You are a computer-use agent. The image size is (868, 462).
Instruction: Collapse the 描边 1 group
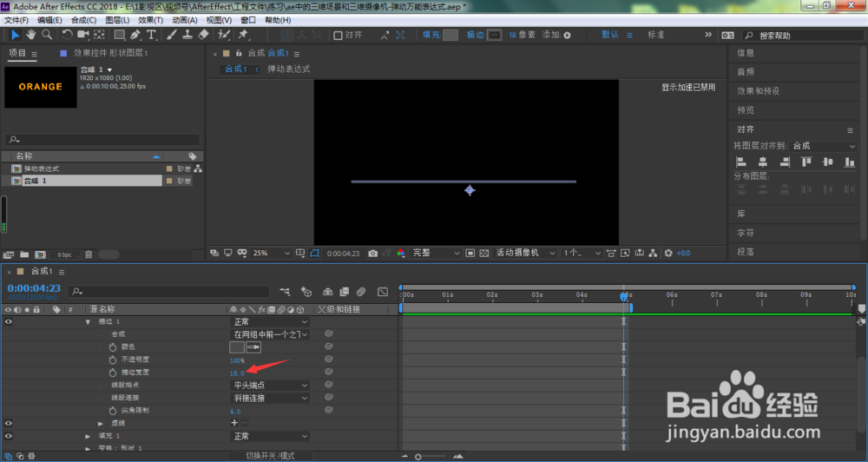88,322
